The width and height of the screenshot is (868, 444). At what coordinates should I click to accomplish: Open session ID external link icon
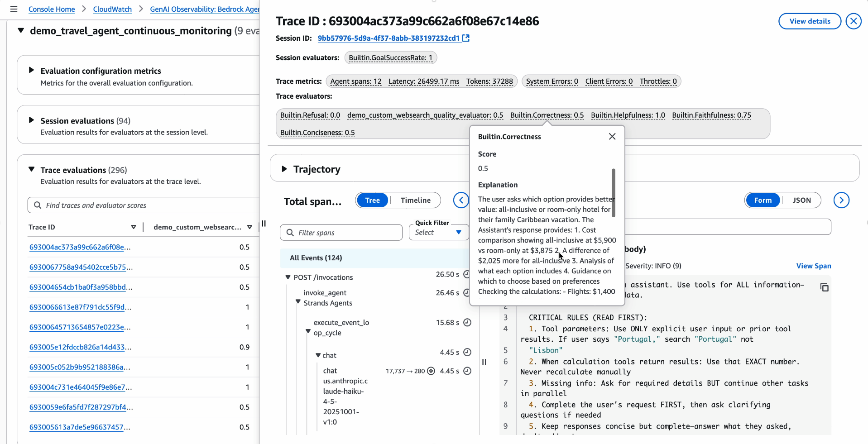click(466, 38)
